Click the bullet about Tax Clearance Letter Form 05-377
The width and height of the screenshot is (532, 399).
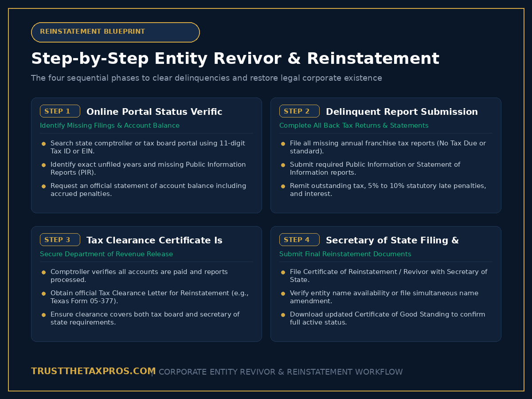coord(149,297)
